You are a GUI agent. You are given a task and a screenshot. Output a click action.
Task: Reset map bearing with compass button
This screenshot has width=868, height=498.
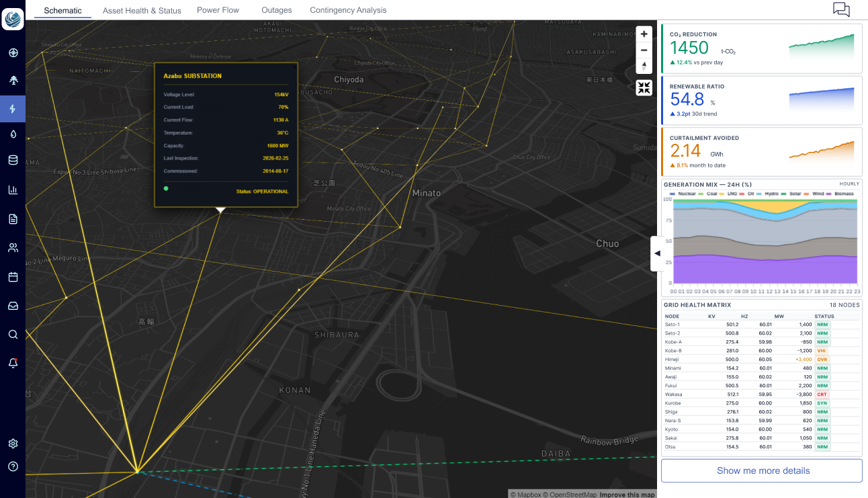(644, 66)
